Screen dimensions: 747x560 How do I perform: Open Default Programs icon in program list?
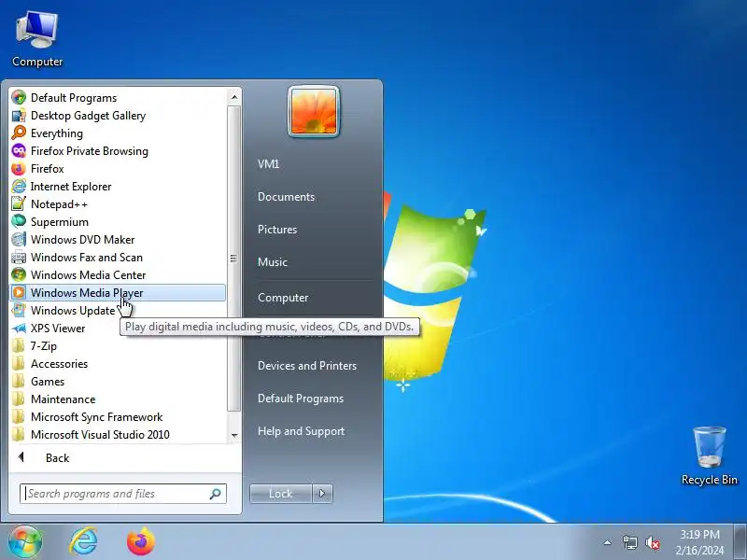pos(19,98)
